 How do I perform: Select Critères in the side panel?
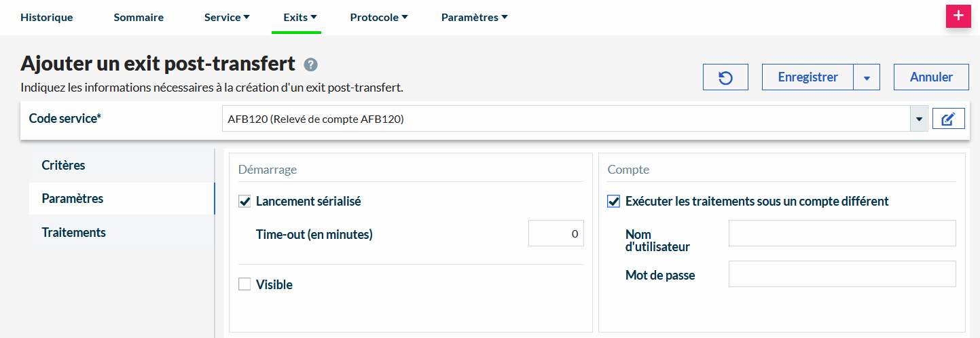pyautogui.click(x=63, y=166)
